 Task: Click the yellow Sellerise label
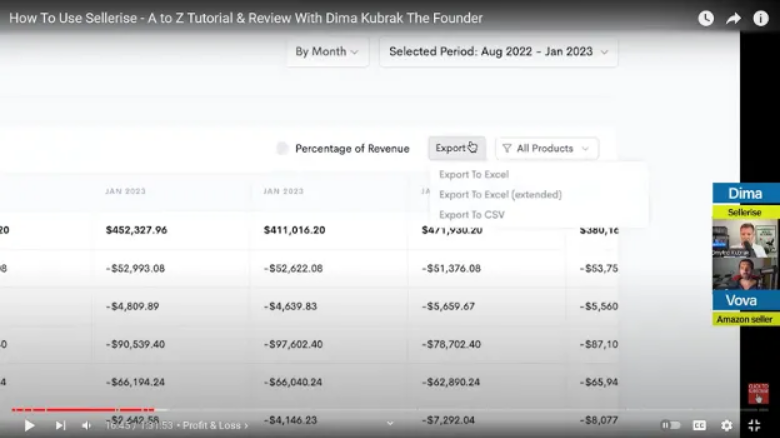click(x=745, y=212)
